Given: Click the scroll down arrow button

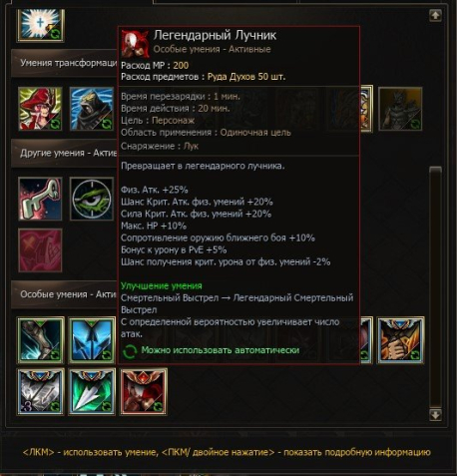Looking at the screenshot, I should 435,415.
